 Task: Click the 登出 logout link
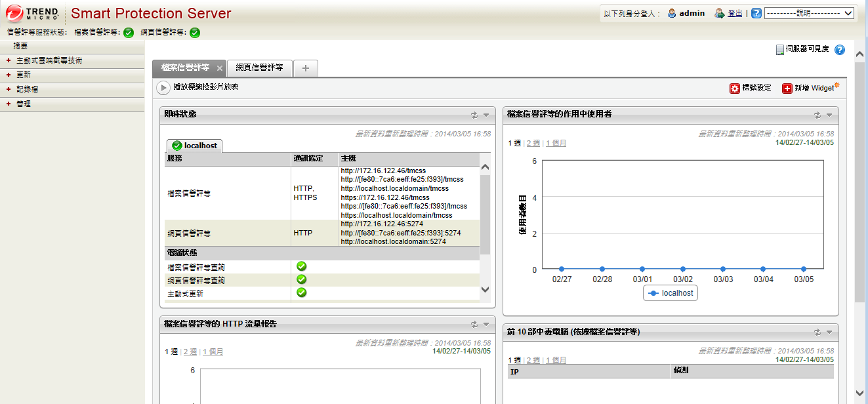tap(735, 13)
